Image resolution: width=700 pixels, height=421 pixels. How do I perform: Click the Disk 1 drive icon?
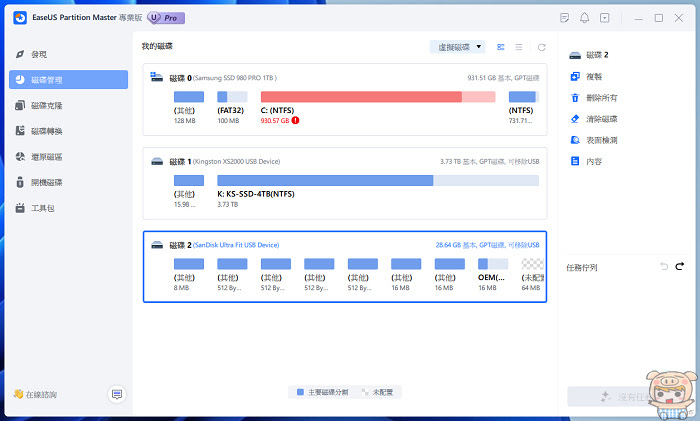click(x=157, y=161)
